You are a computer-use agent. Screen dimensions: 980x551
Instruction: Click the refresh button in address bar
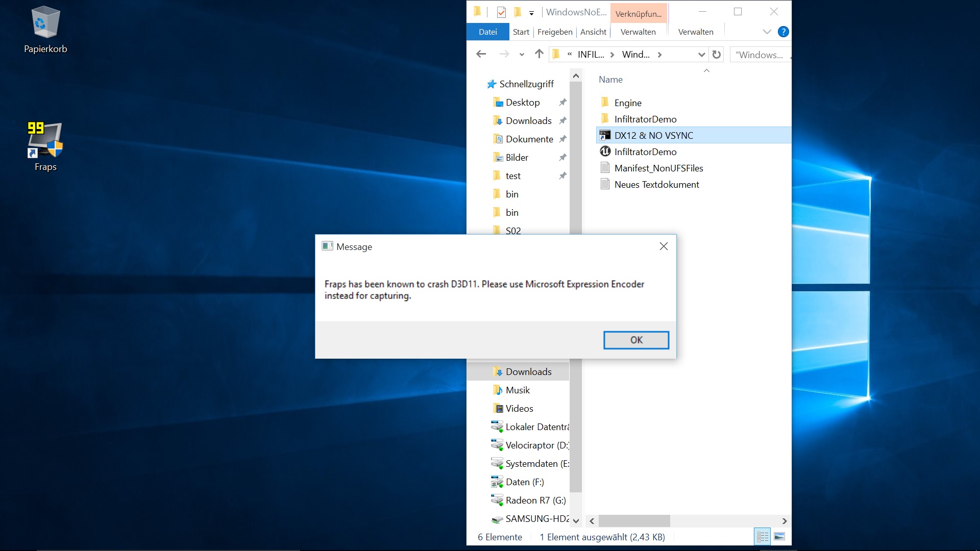(717, 55)
